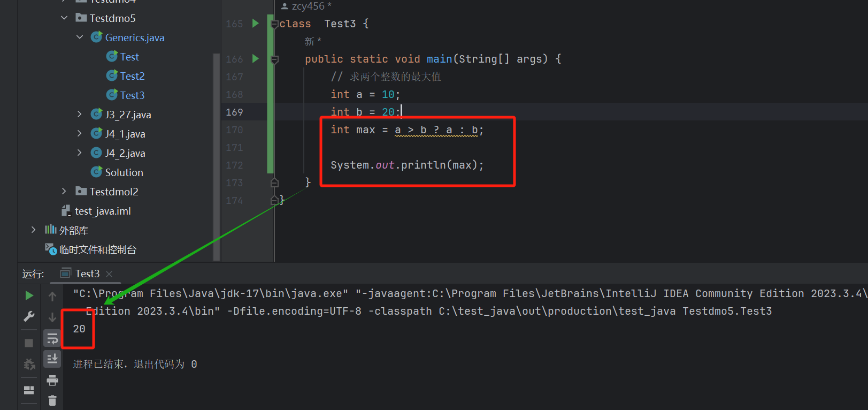
Task: Select J3_27.java file
Action: coord(128,115)
